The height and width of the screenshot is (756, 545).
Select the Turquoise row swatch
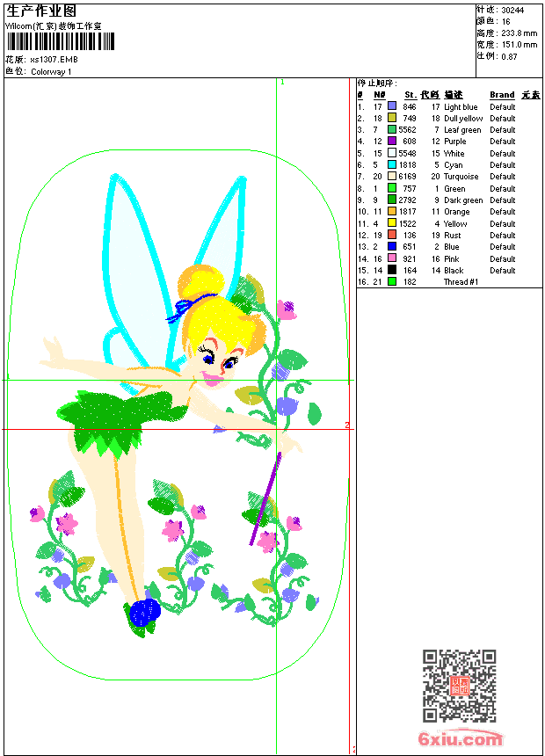tap(392, 176)
